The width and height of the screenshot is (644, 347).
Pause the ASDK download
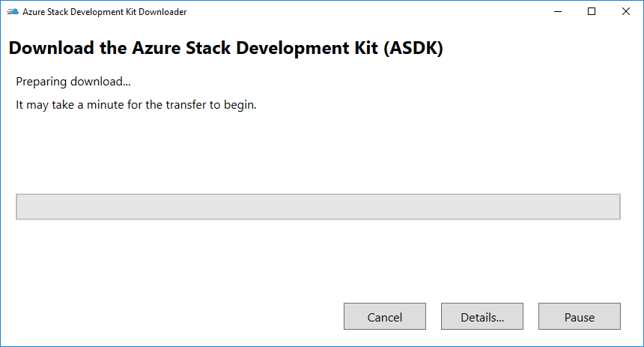[x=579, y=316]
